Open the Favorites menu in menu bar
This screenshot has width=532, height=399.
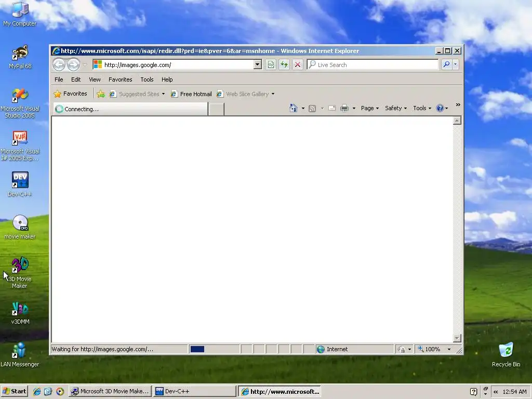click(120, 79)
